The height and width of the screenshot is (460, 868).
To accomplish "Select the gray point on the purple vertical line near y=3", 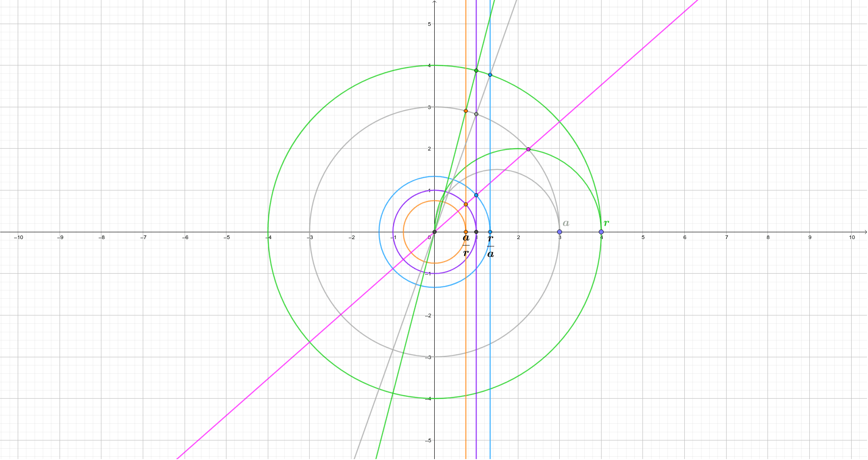I will pyautogui.click(x=476, y=114).
